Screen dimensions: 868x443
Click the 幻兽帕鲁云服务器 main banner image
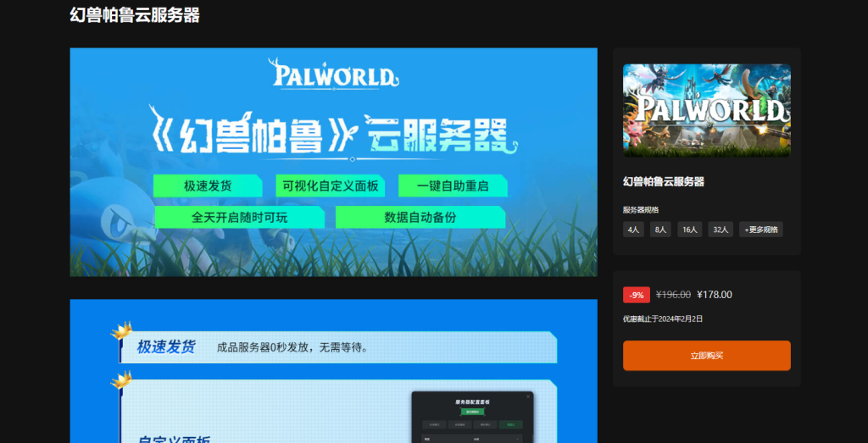(333, 162)
